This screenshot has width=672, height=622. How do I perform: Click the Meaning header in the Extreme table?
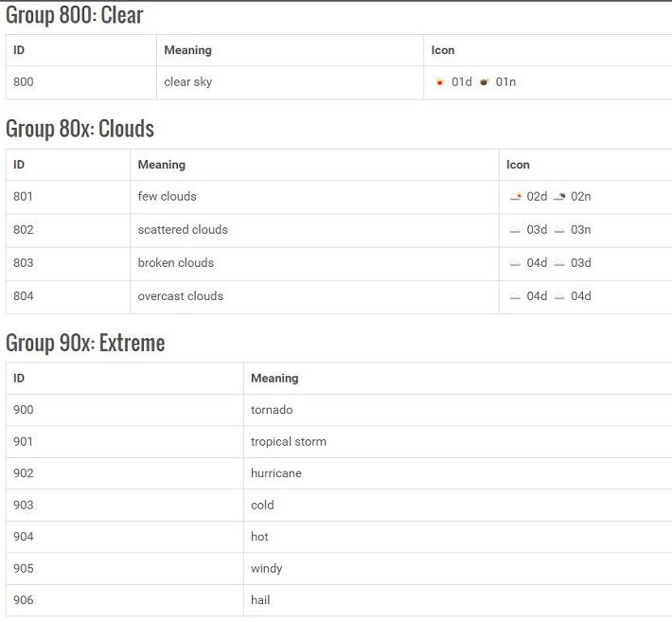click(274, 378)
